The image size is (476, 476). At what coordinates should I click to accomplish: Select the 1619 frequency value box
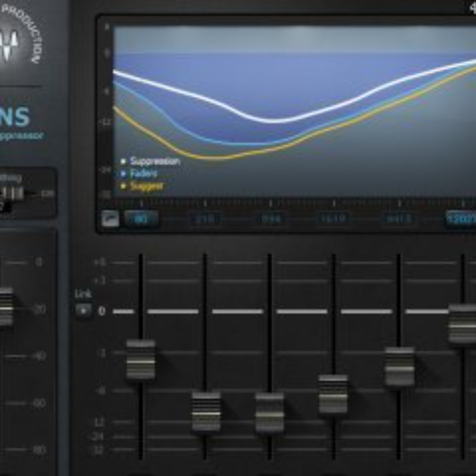[x=333, y=219]
